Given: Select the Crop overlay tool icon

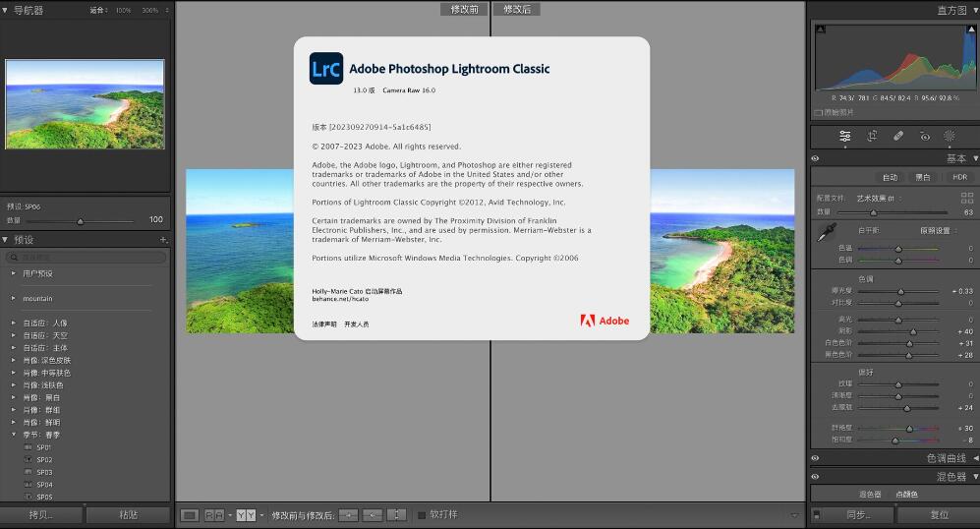Looking at the screenshot, I should point(872,136).
